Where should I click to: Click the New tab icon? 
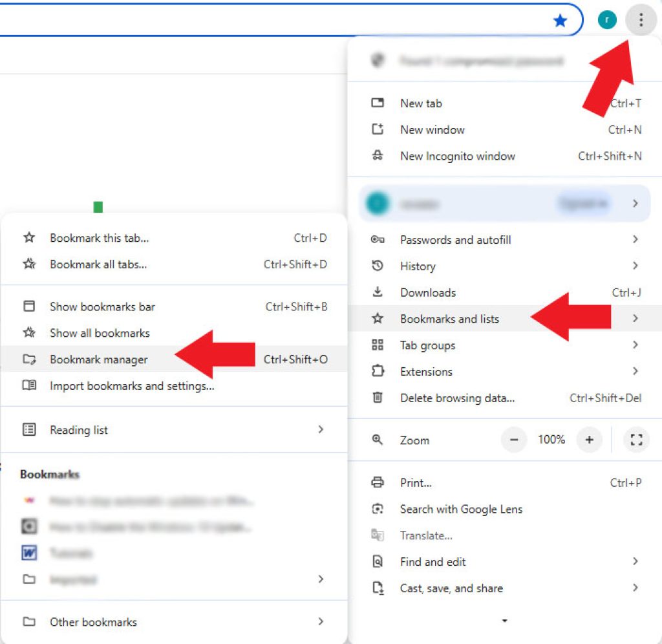click(378, 103)
